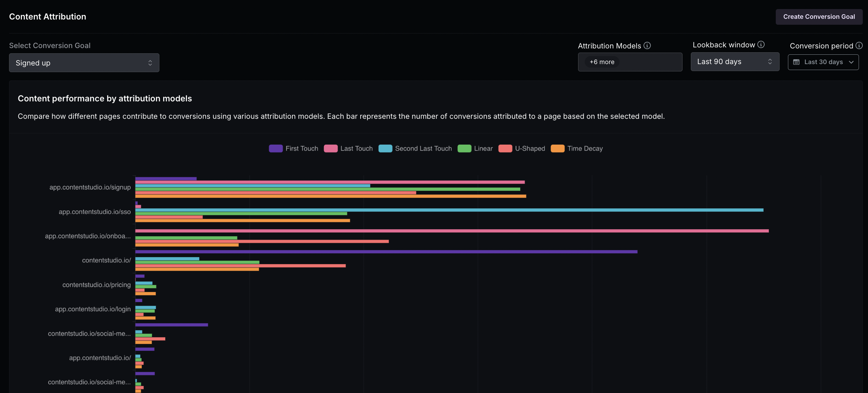The image size is (868, 393).
Task: Click the Lookback window info icon
Action: (x=761, y=45)
